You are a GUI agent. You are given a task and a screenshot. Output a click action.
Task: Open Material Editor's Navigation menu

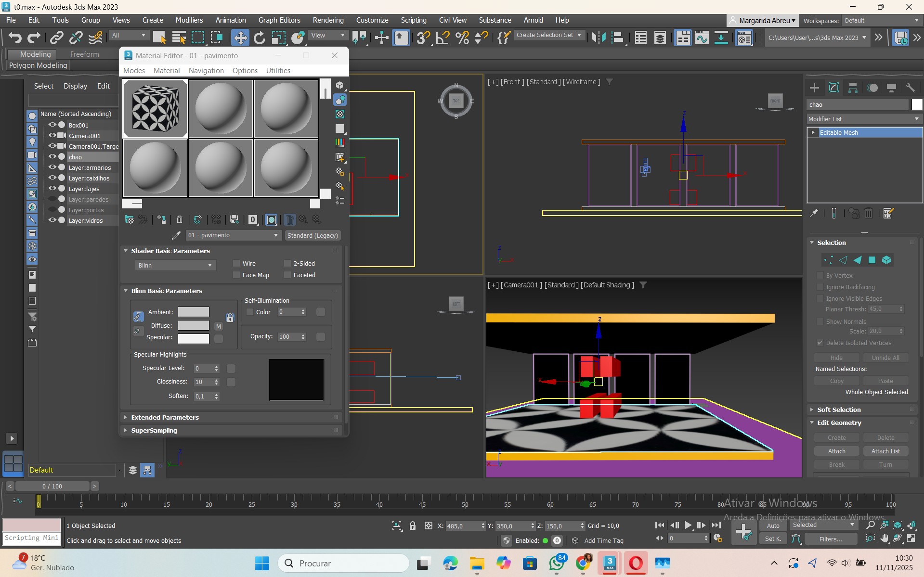coord(206,70)
